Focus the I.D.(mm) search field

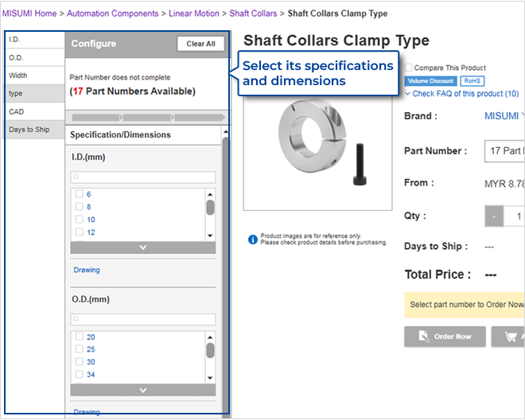142,177
